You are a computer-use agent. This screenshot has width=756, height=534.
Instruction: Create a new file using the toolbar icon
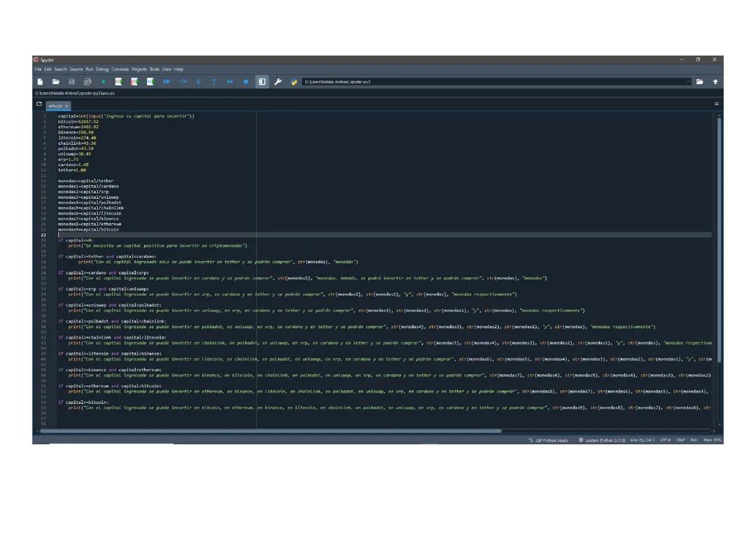coord(40,81)
